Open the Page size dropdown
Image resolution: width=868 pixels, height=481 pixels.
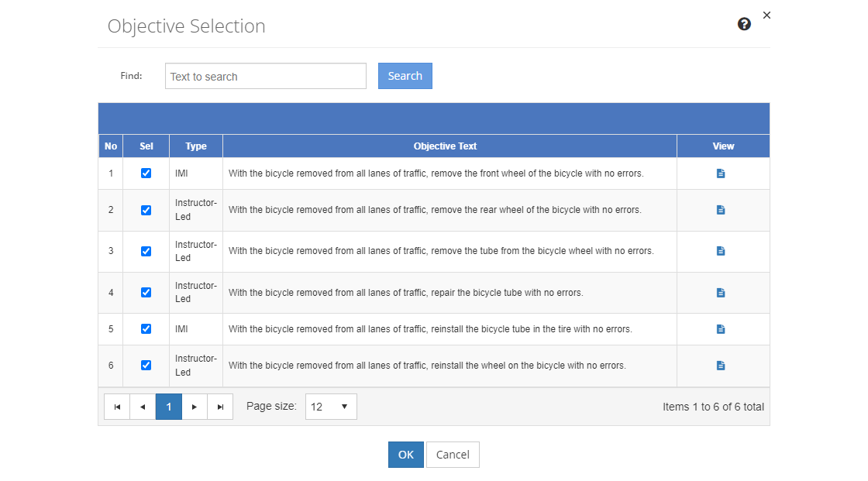[x=331, y=407]
